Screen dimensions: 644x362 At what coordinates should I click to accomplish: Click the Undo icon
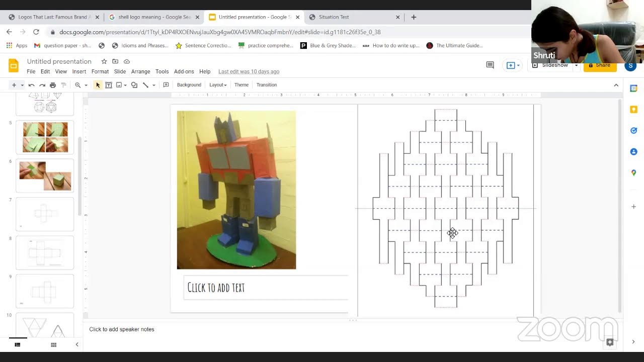pos(32,85)
